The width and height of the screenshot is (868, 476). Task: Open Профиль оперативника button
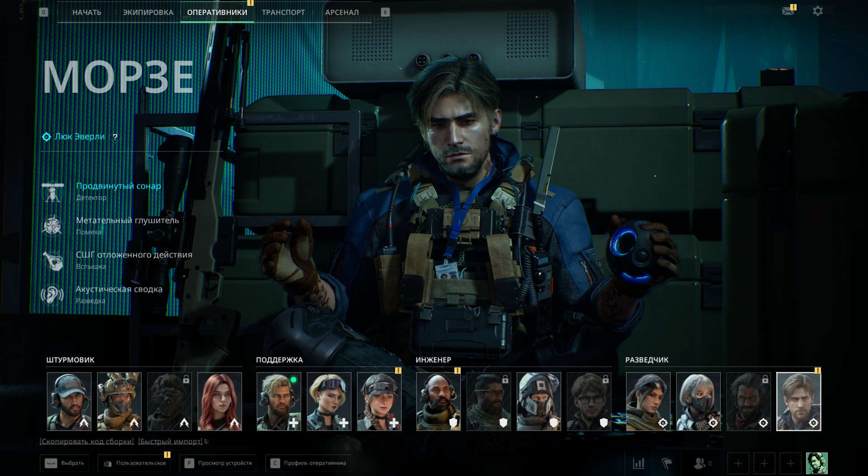click(x=308, y=463)
